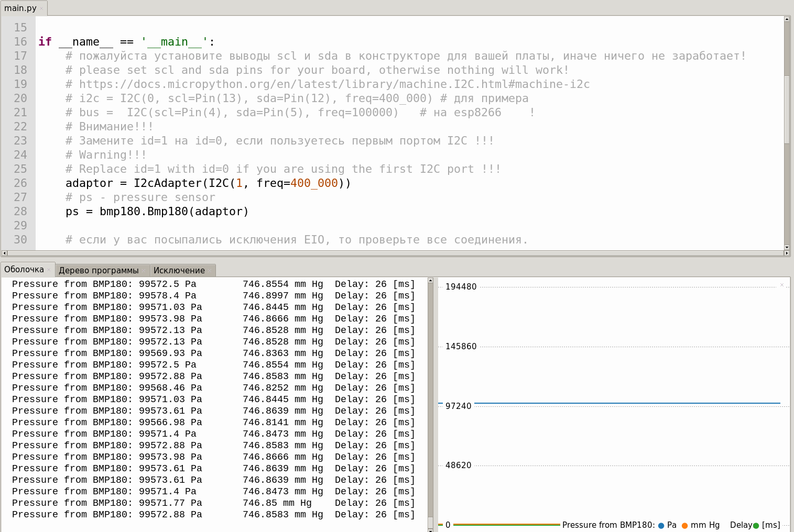Click the editor horizontal scrollbar left arrow

[x=4, y=253]
